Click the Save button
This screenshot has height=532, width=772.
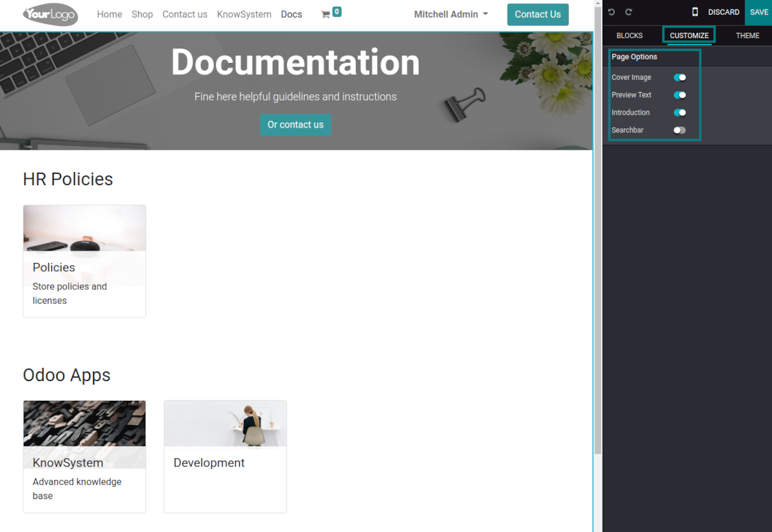pyautogui.click(x=758, y=12)
